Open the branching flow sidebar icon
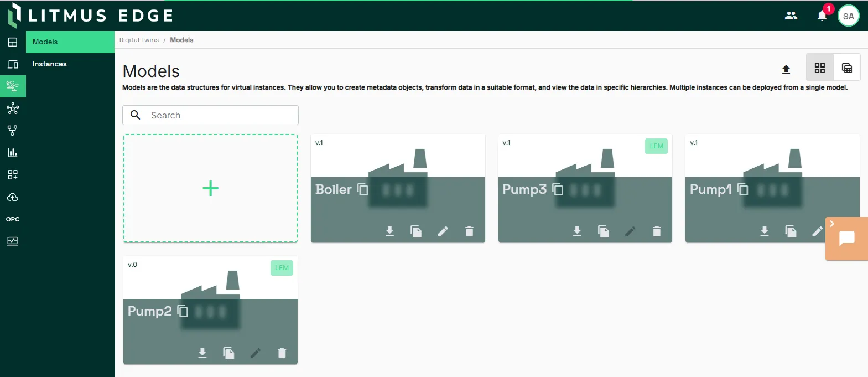Viewport: 868px width, 377px height. (x=13, y=131)
